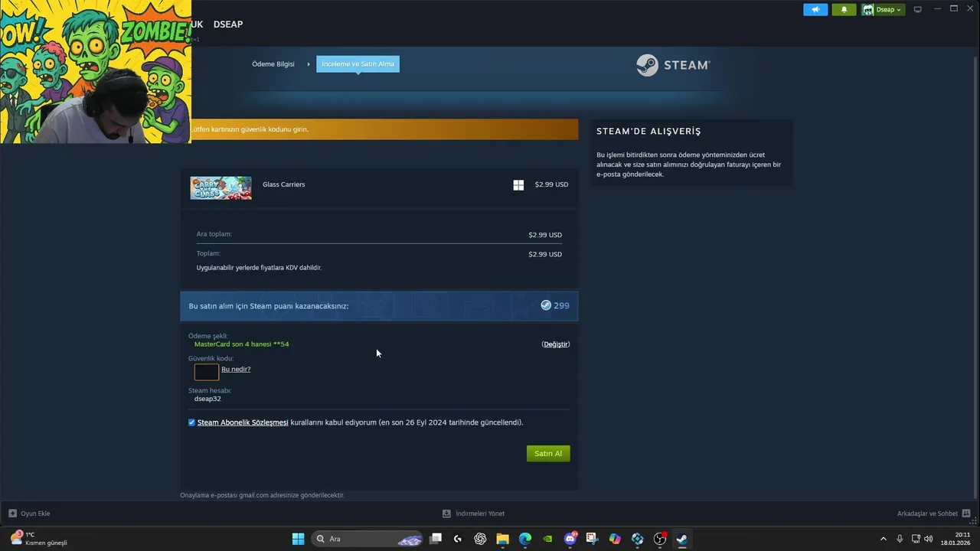Open File Explorer from taskbar

coord(502,539)
